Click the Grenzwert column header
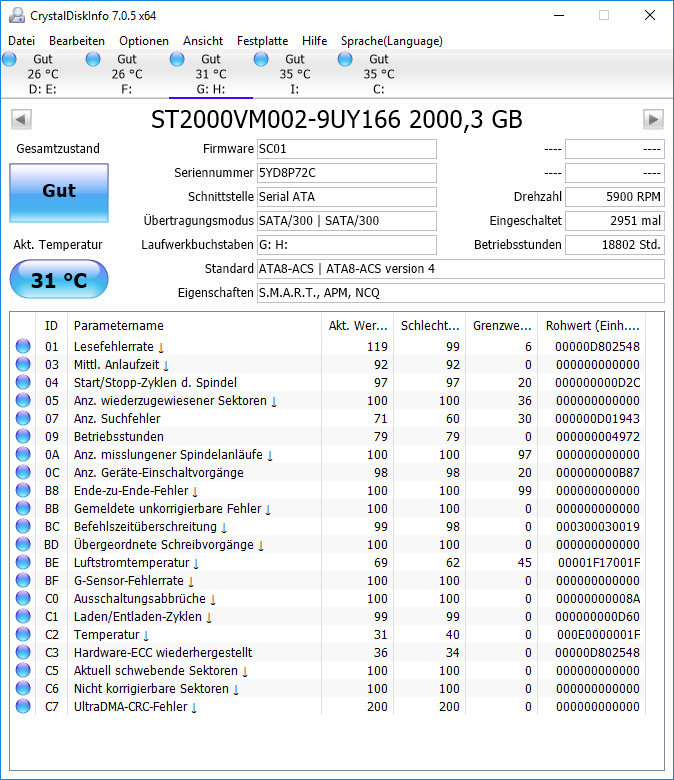This screenshot has height=780, width=674. (502, 325)
